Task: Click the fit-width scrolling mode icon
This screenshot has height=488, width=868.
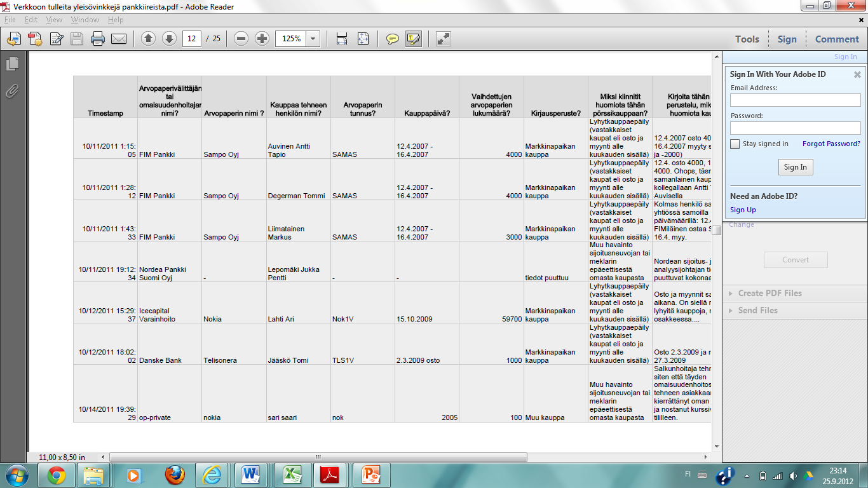Action: tap(342, 39)
